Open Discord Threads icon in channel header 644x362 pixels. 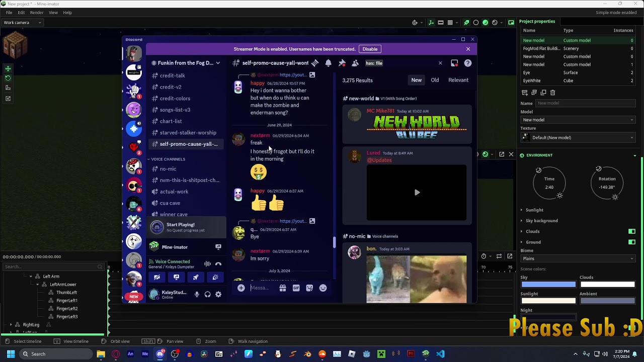315,63
